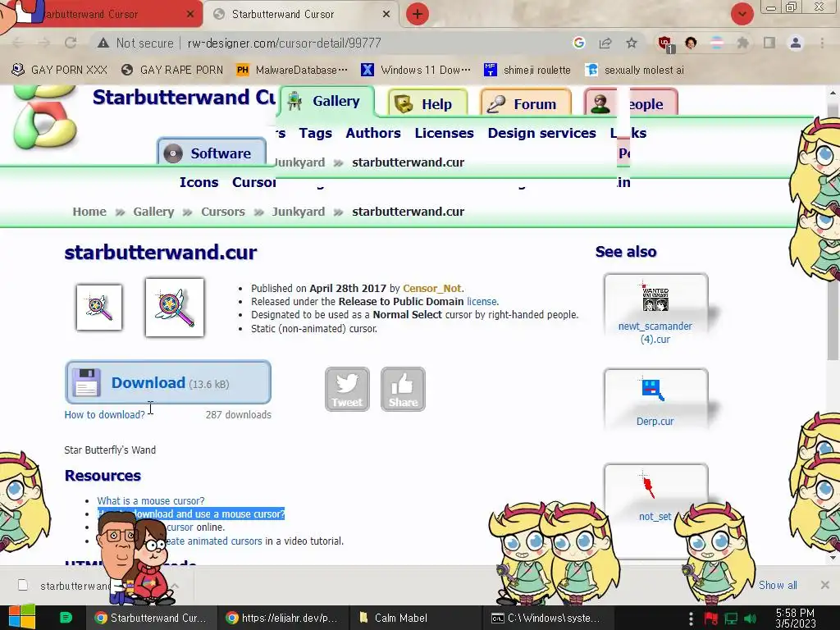Screen dimensions: 840x630
Task: Click the page vertical scrollbar
Action: click(833, 231)
